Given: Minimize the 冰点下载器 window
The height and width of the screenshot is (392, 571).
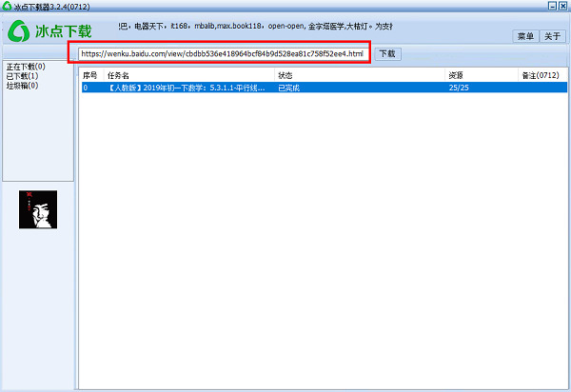Looking at the screenshot, I should pyautogui.click(x=553, y=6).
